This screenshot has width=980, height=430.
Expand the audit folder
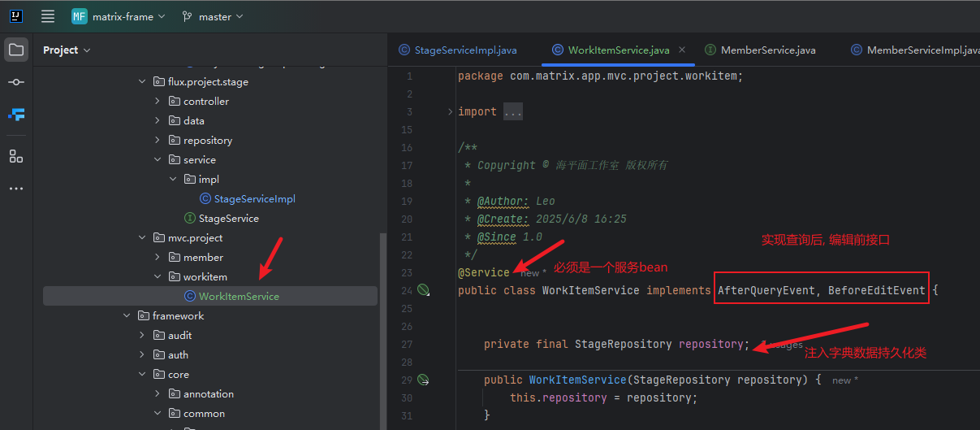coord(142,336)
